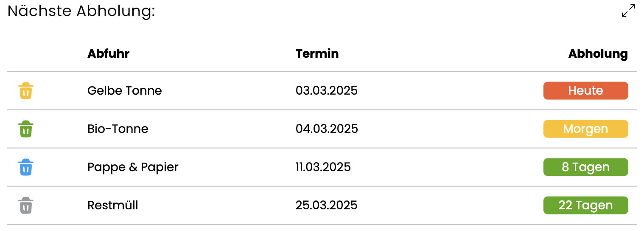
Task: Click the Nächste Abholung heading
Action: click(x=81, y=11)
